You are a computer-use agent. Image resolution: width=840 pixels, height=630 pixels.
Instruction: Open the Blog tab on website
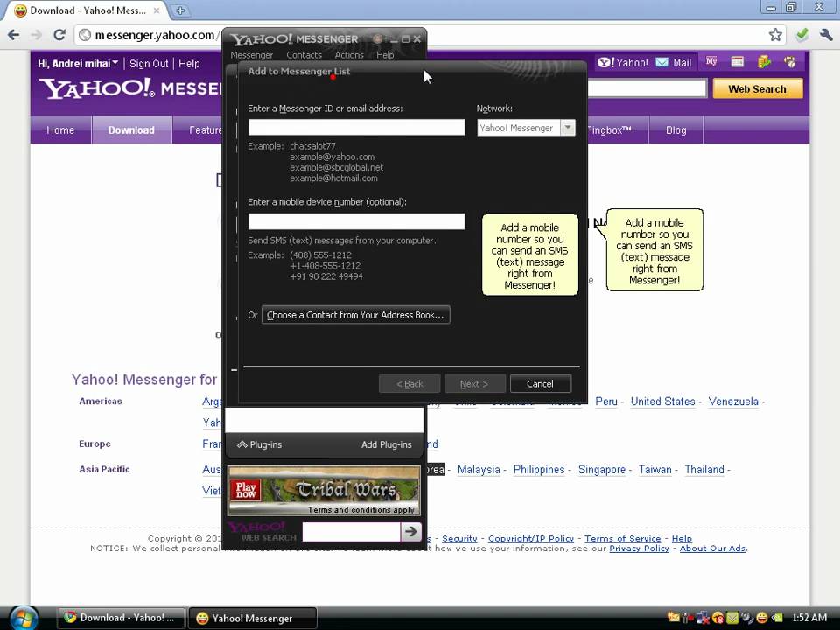click(x=675, y=130)
